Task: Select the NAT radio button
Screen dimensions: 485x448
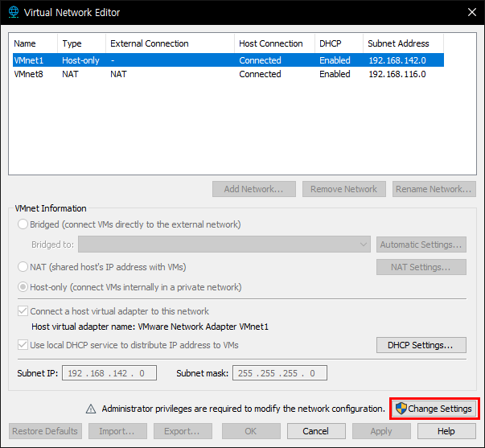Action: point(23,267)
